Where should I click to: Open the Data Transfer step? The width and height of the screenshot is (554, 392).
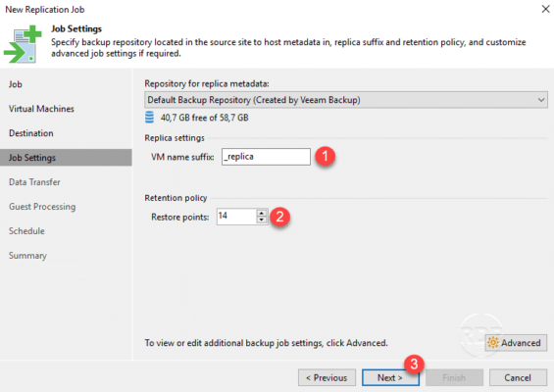[x=34, y=182]
